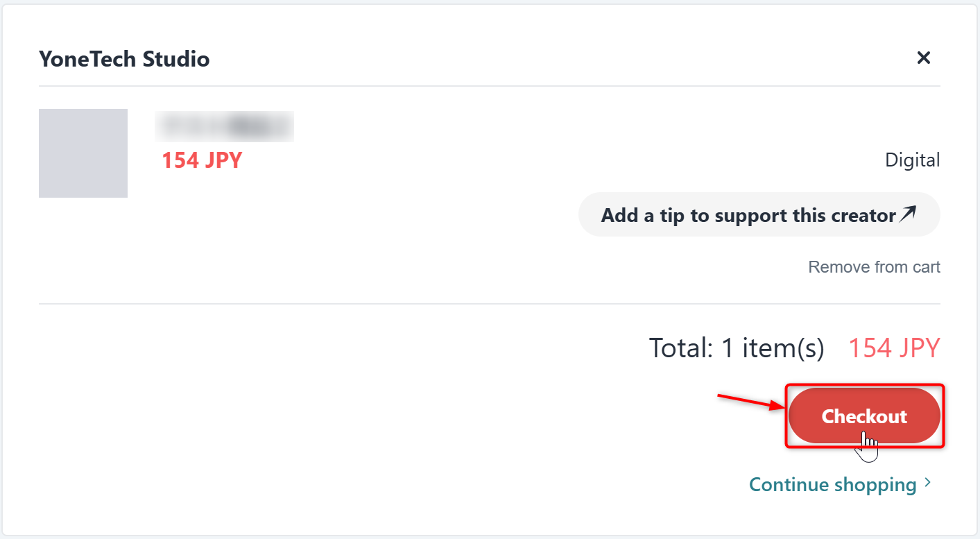Click the divider line under shop name

point(485,86)
